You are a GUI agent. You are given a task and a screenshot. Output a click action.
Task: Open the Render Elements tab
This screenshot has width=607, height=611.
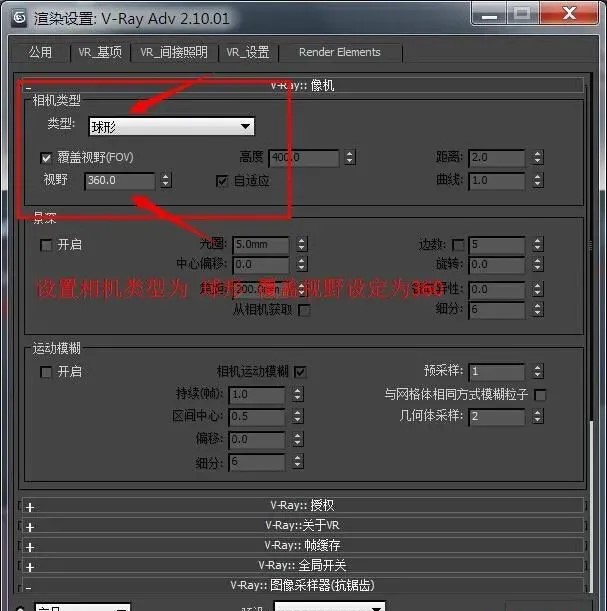tap(340, 52)
